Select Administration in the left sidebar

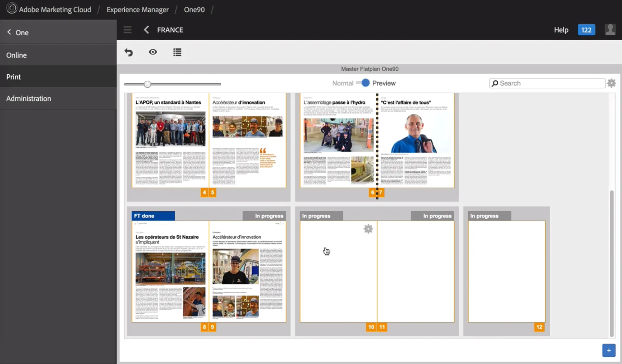coord(29,99)
